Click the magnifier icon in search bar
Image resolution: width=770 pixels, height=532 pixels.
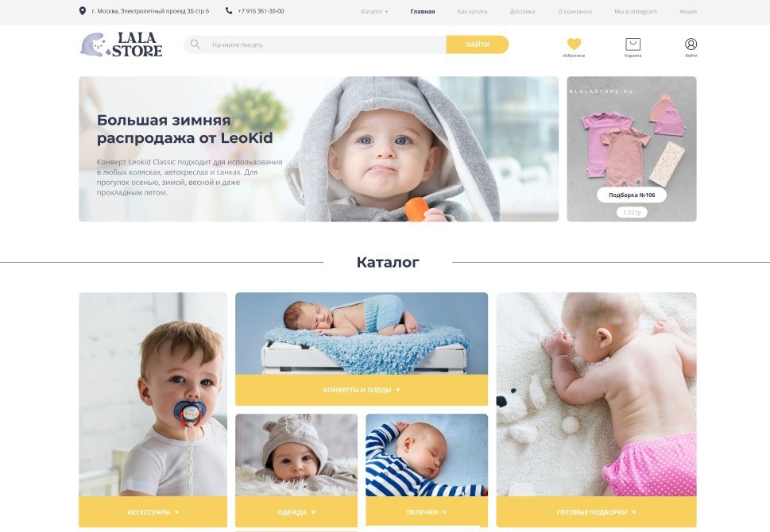click(x=195, y=44)
